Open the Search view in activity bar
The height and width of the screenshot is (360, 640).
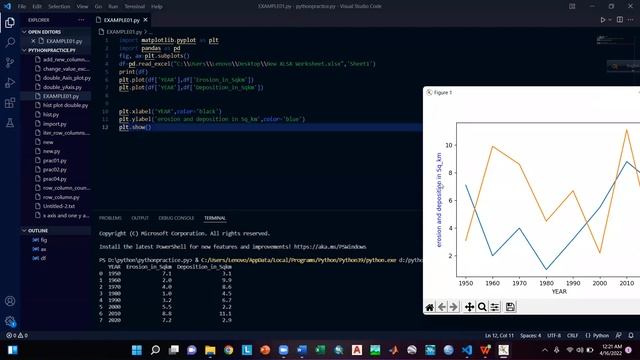point(10,42)
